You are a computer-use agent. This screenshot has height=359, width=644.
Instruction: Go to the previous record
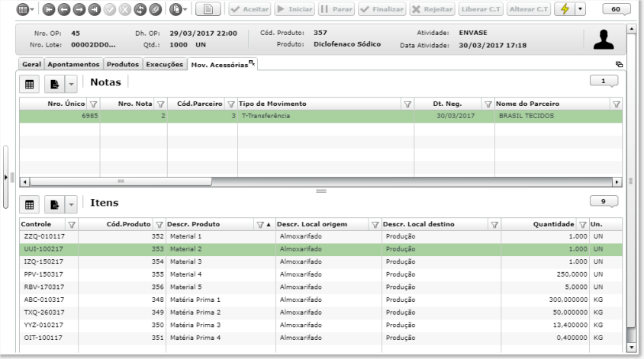pyautogui.click(x=63, y=9)
